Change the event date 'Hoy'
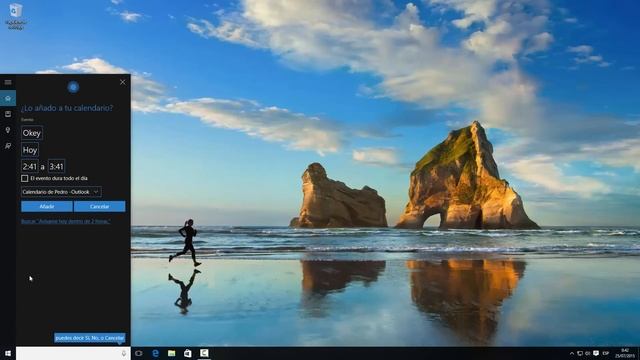Image resolution: width=640 pixels, height=360 pixels. pos(30,150)
